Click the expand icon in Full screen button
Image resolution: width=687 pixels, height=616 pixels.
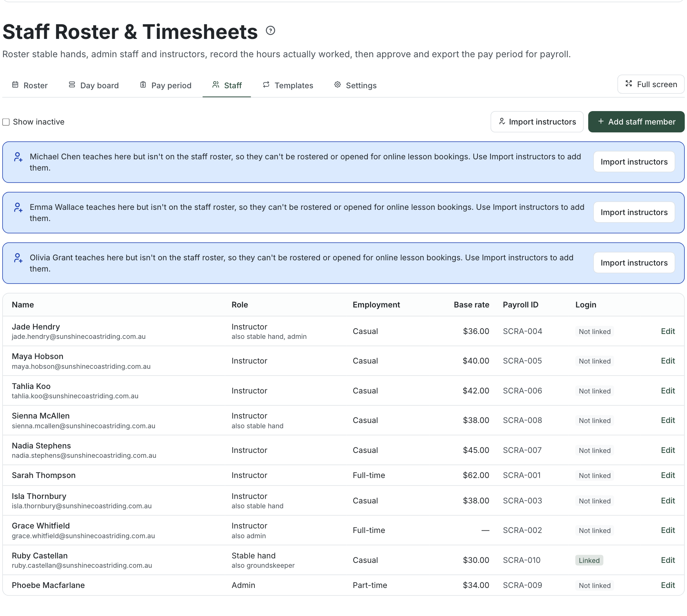tap(629, 84)
